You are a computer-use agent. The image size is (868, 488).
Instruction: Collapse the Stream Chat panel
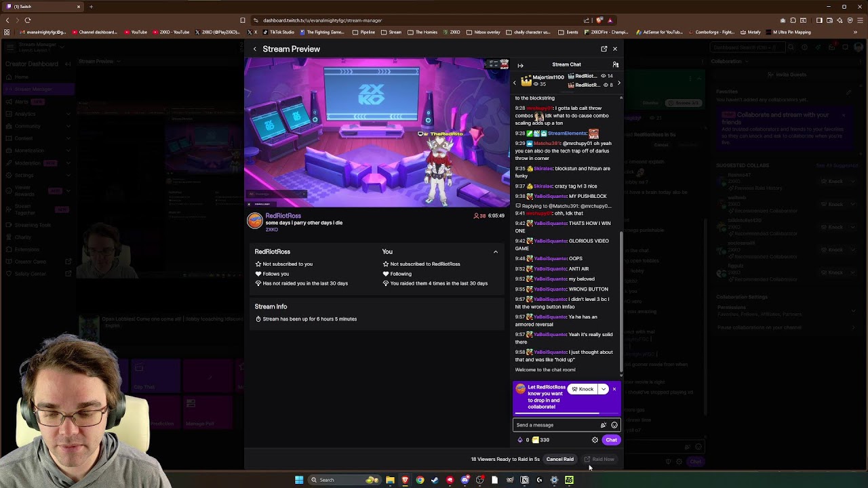[520, 65]
